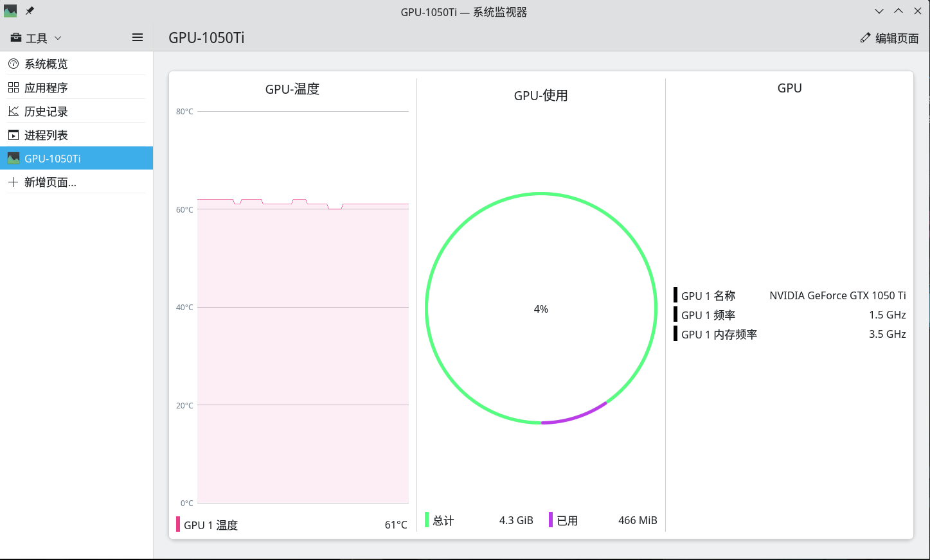
Task: Click the 系统概览 gauge icon
Action: point(13,64)
